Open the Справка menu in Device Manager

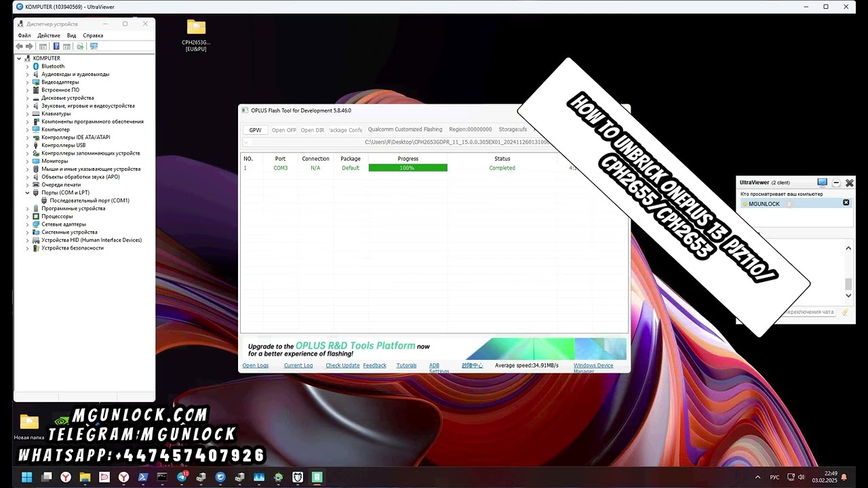coord(93,35)
